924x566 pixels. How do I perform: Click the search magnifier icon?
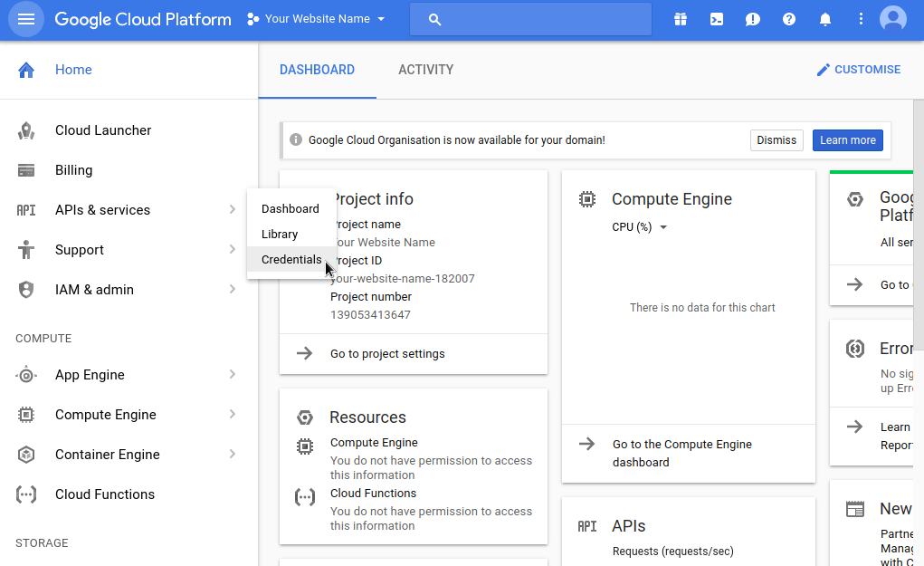[435, 19]
